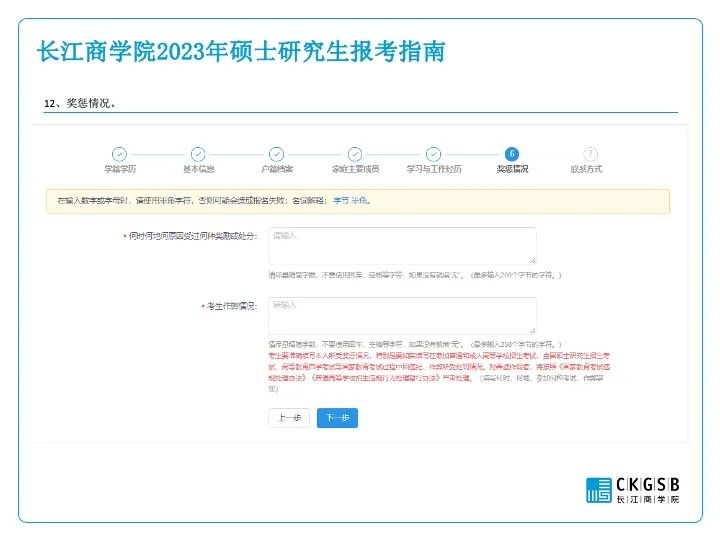This screenshot has width=720, height=540.
Task: Click the 考生作弊情况 field label
Action: point(231,306)
